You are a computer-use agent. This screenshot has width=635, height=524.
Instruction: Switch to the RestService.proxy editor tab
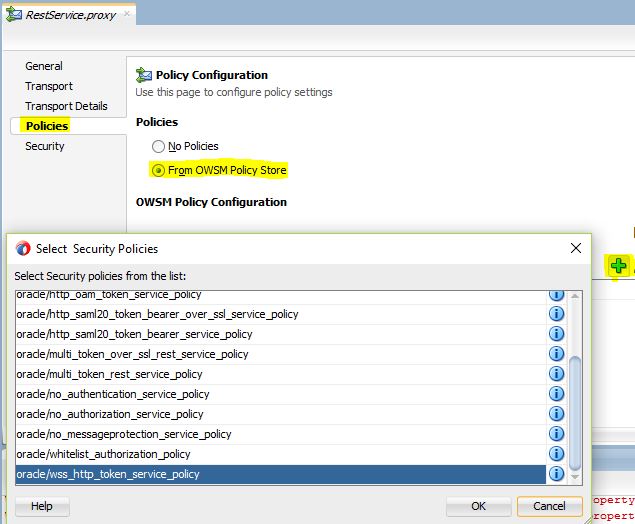70,15
